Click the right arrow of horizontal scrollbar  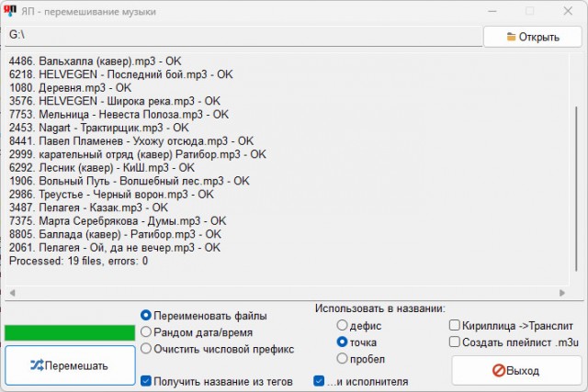565,294
